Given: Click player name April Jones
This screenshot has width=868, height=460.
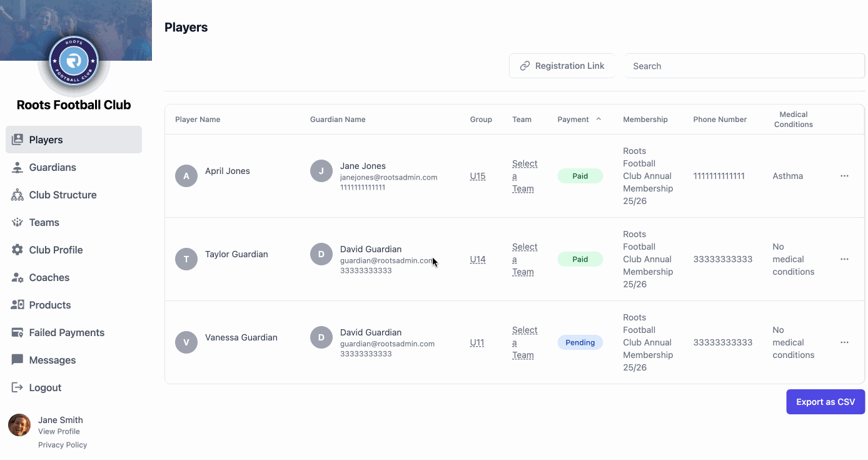Looking at the screenshot, I should (x=228, y=171).
